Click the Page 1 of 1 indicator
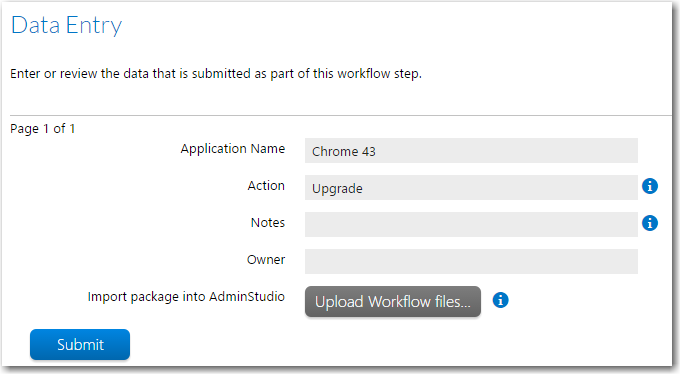Viewport: 680px width, 374px height. pyautogui.click(x=42, y=128)
